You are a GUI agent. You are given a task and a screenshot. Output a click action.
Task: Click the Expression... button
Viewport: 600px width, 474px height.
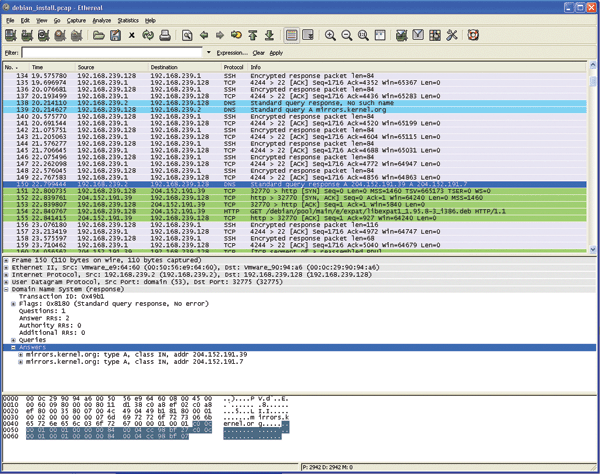[x=232, y=52]
